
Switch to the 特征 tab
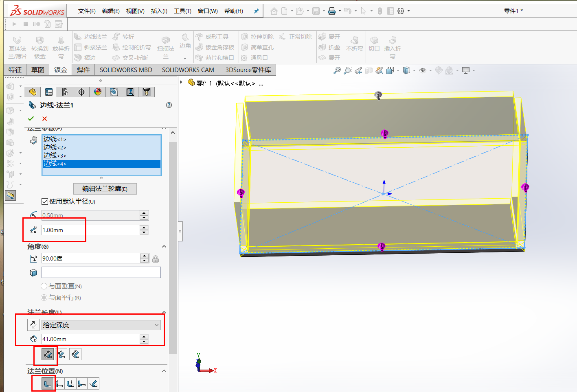coord(15,70)
